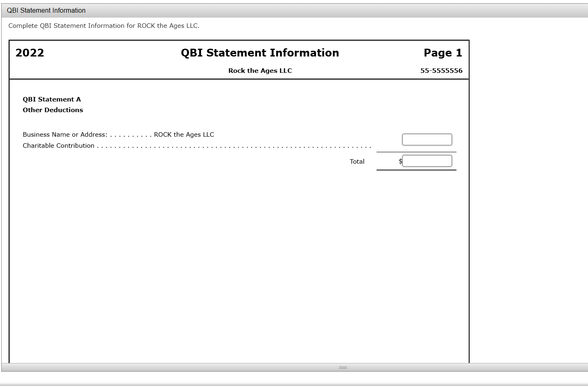The height and width of the screenshot is (388, 588).
Task: Click the 'Total' label
Action: pyautogui.click(x=357, y=162)
